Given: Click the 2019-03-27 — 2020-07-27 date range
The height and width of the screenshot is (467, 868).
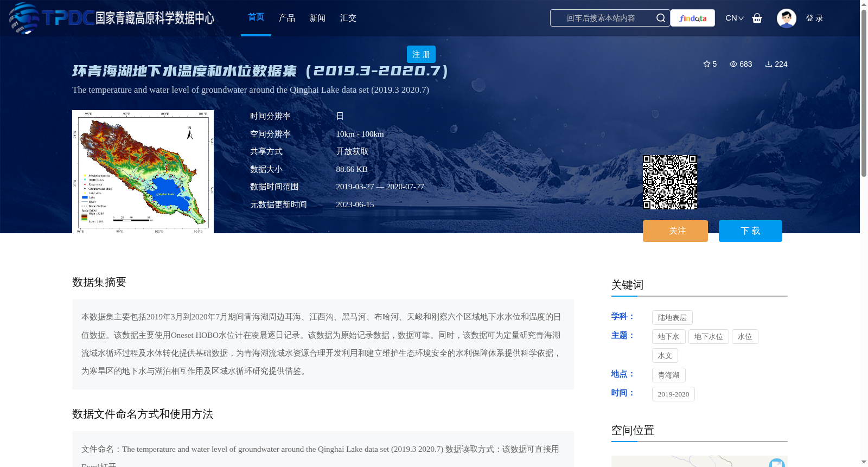Looking at the screenshot, I should coord(380,187).
